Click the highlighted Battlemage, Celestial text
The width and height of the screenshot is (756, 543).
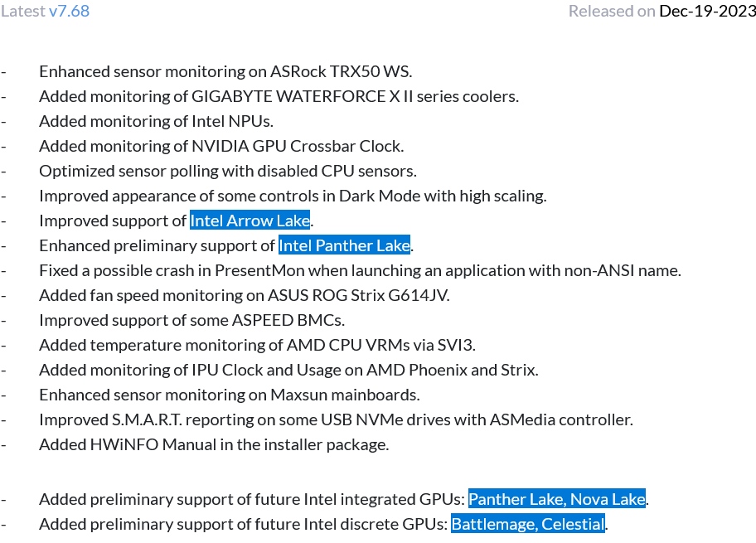pyautogui.click(x=528, y=524)
